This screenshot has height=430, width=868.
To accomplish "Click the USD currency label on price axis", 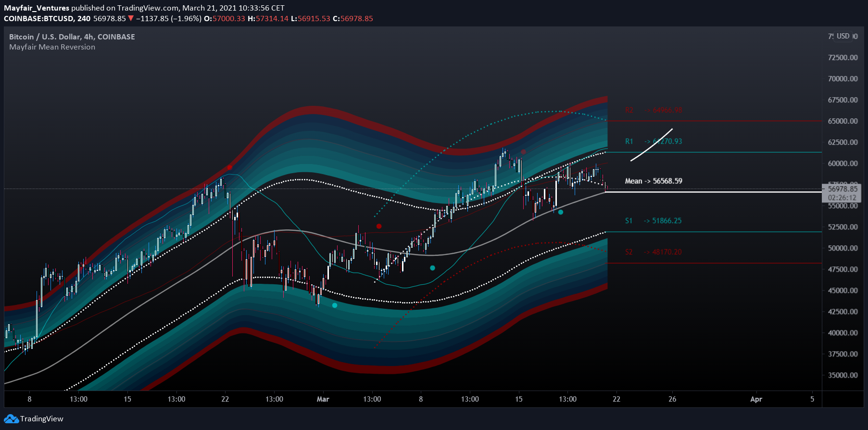I will [x=843, y=36].
